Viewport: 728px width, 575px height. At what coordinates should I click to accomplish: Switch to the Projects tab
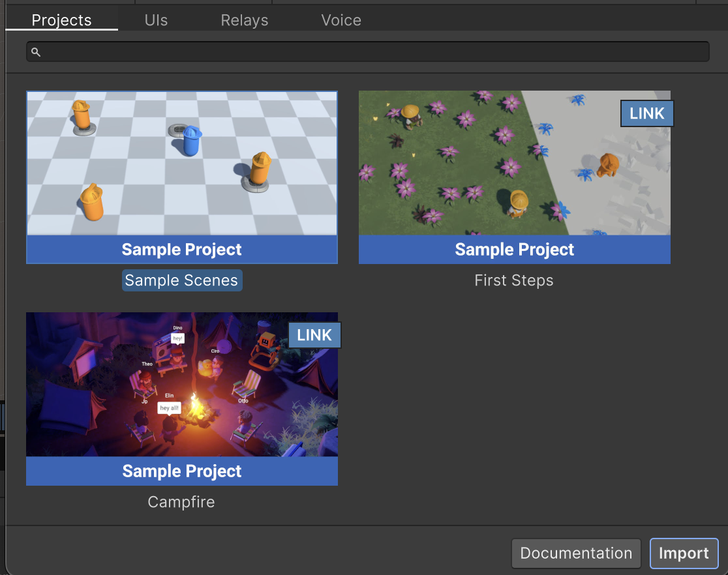tap(61, 20)
